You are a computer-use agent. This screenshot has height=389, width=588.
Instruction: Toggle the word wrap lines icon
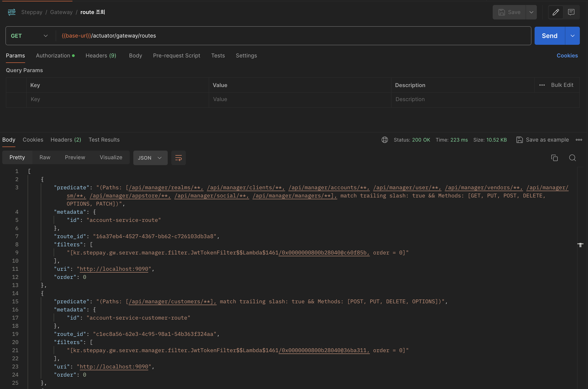(179, 158)
